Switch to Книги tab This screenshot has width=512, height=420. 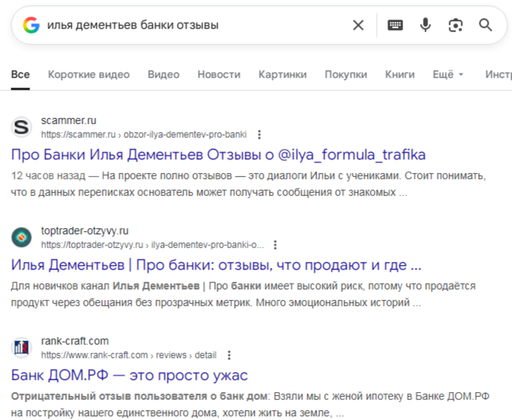(x=399, y=75)
